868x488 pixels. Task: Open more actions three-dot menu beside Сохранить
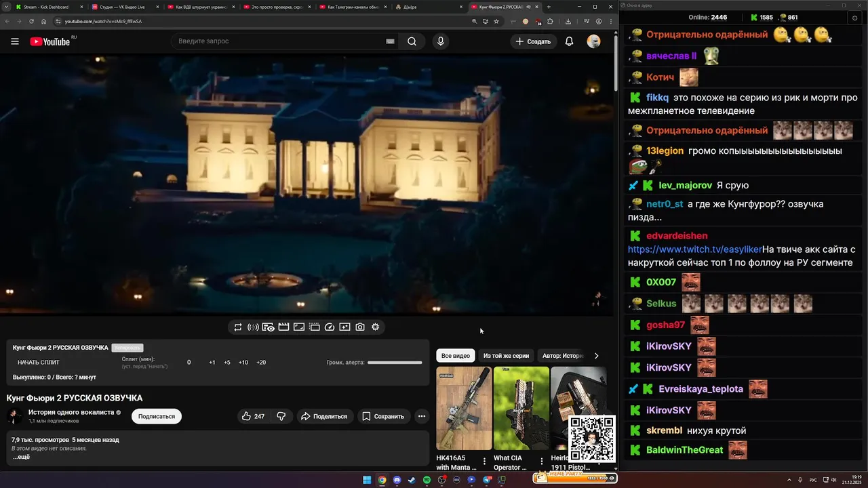[x=422, y=416]
